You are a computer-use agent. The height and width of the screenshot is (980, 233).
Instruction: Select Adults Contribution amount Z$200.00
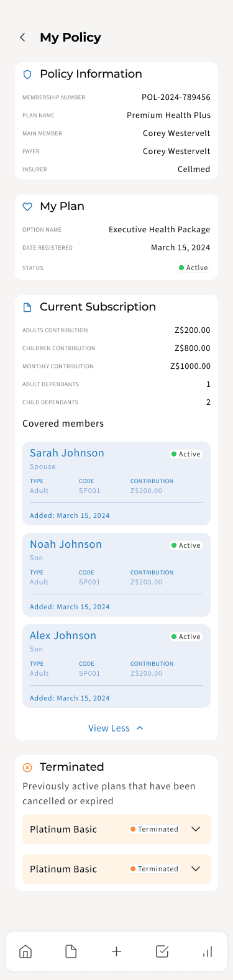193,330
